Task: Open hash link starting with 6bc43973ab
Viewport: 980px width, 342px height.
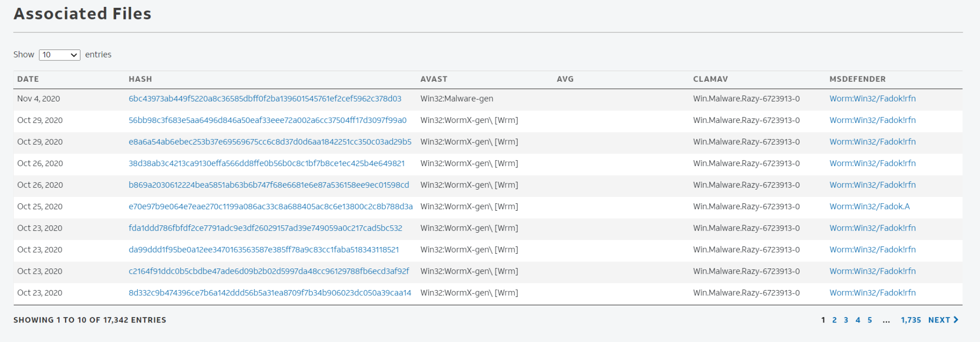Action: [265, 98]
